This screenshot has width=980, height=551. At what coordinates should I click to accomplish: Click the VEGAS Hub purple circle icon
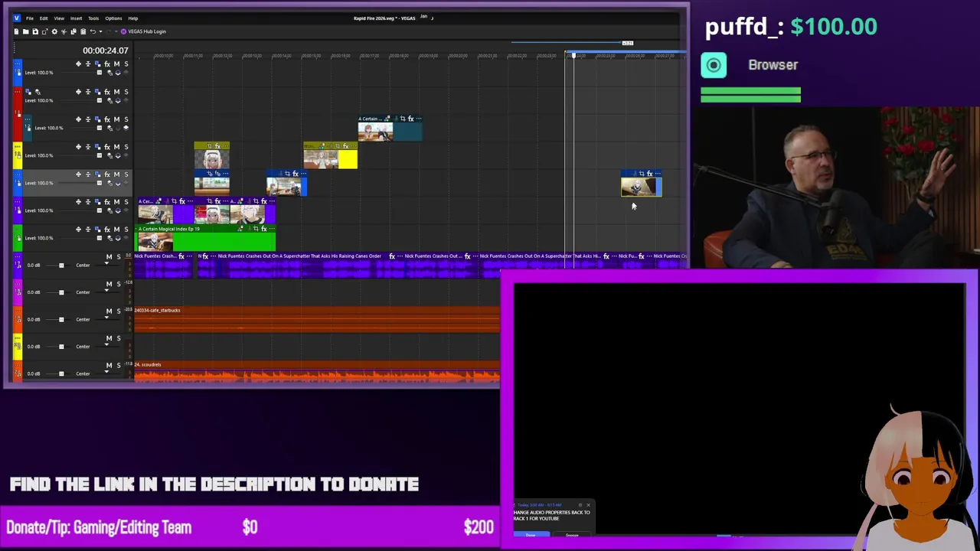pyautogui.click(x=123, y=31)
